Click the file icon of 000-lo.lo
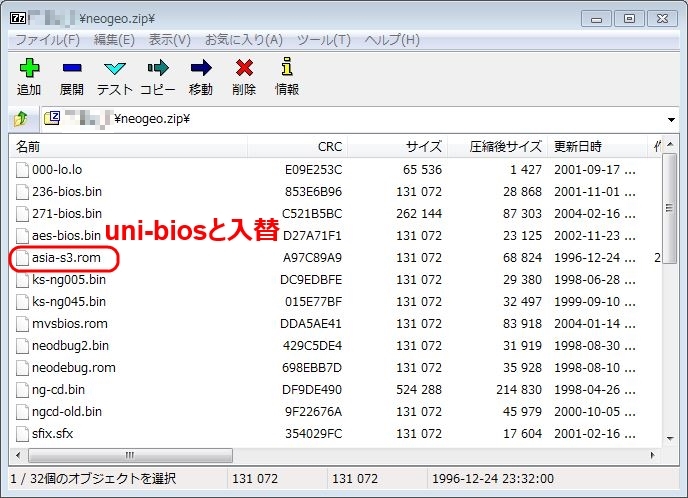The height and width of the screenshot is (498, 688). (22, 170)
